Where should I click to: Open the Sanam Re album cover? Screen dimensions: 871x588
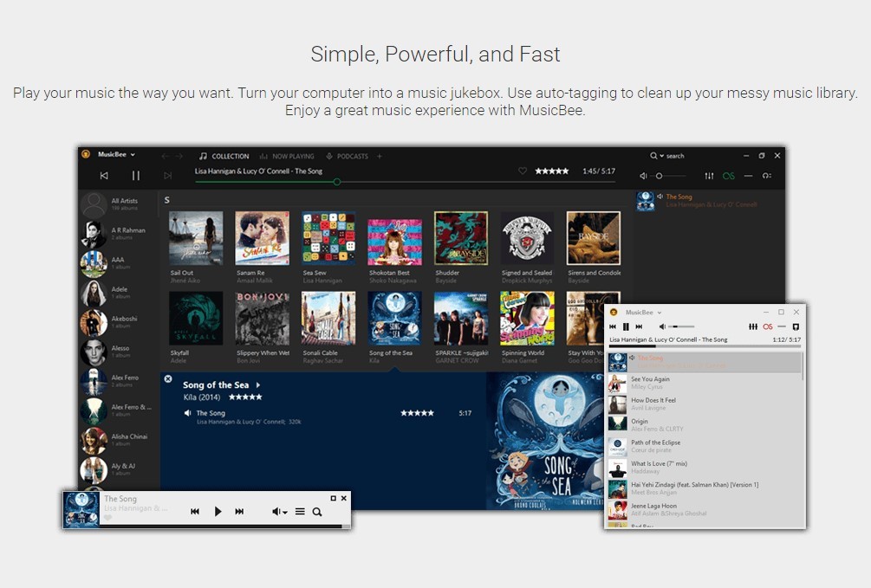[x=263, y=238]
